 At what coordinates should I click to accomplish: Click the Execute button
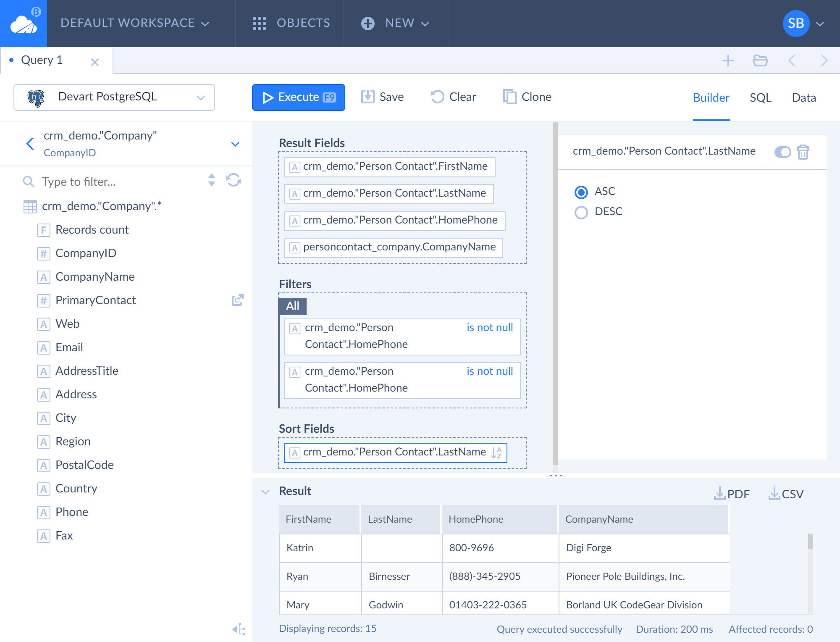click(x=299, y=97)
